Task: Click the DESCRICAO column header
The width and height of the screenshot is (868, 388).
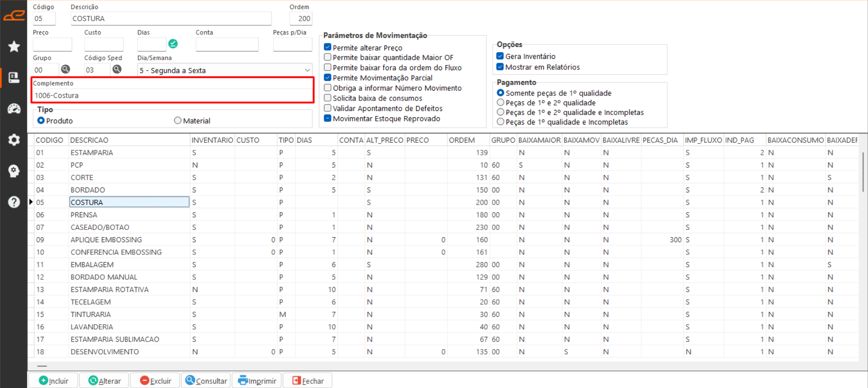Action: pos(89,140)
